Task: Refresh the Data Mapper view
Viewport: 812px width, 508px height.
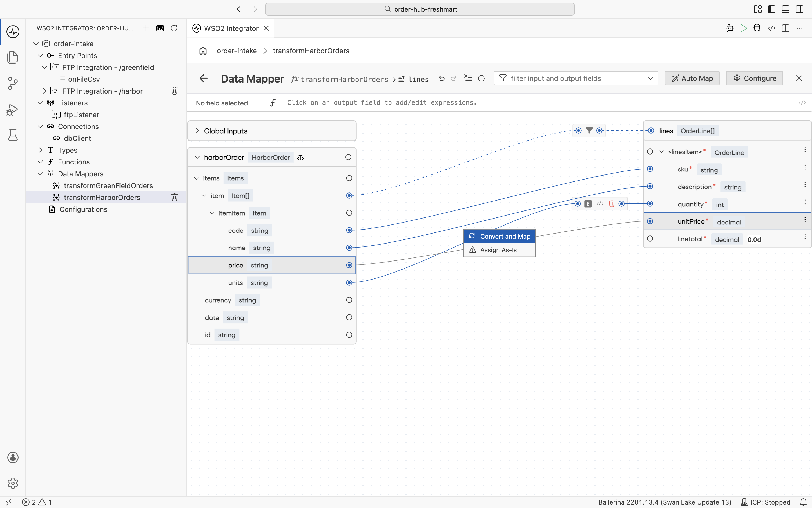Action: [481, 78]
